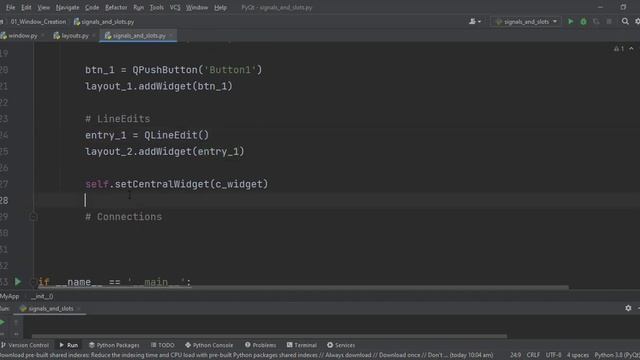Viewport: 640px width, 360px height.
Task: Click the signals_and_slots.py breadcrumb in navigation bar
Action: tap(104, 22)
